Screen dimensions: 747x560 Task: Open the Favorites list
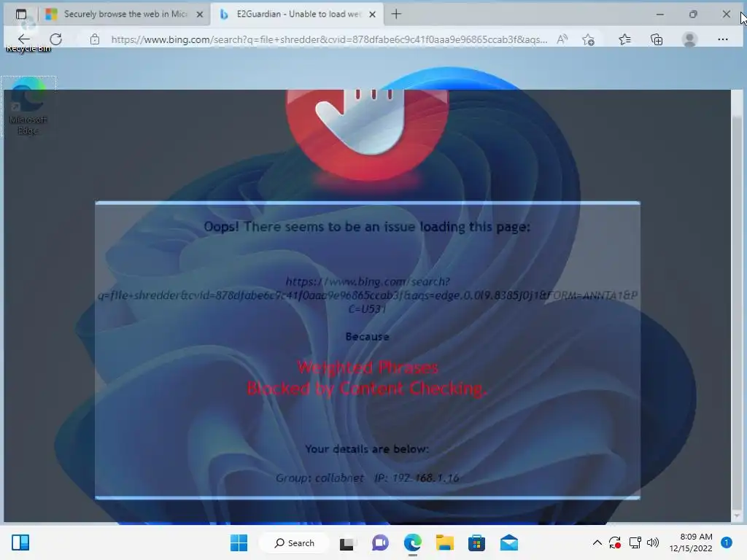tap(624, 39)
